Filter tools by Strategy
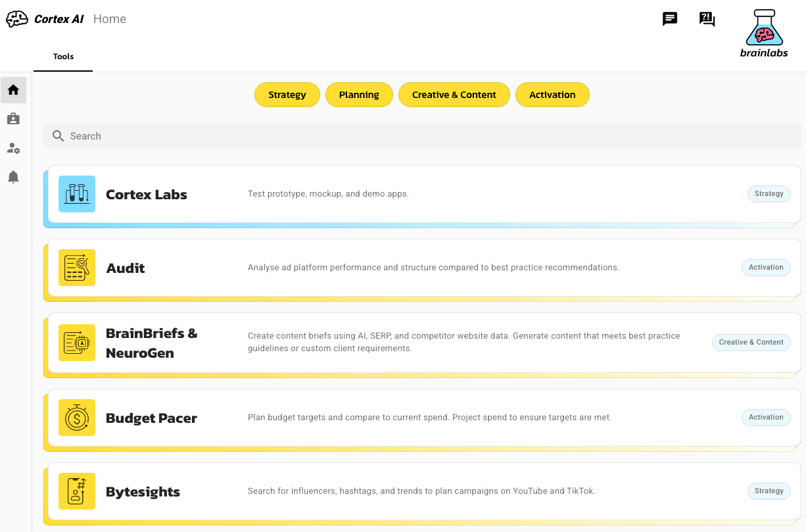 (287, 95)
